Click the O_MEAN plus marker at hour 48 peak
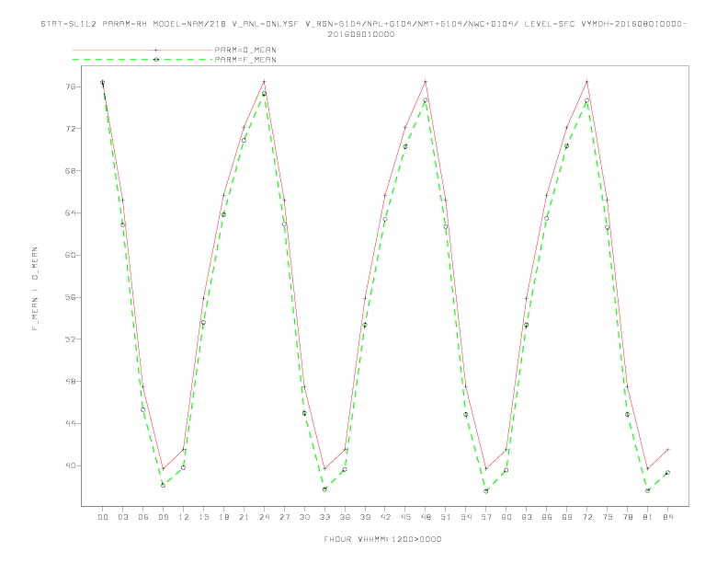This screenshot has height=563, width=728. click(x=426, y=82)
